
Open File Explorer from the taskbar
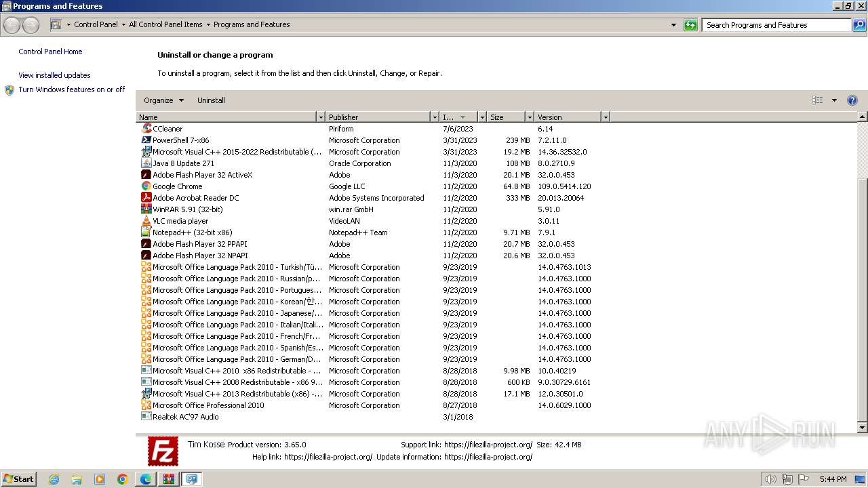(77, 479)
